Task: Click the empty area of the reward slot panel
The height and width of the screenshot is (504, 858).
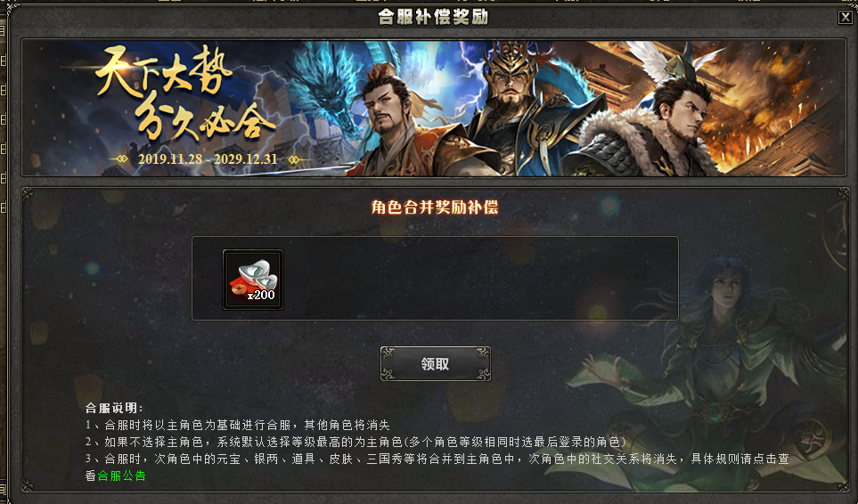Action: pyautogui.click(x=481, y=279)
